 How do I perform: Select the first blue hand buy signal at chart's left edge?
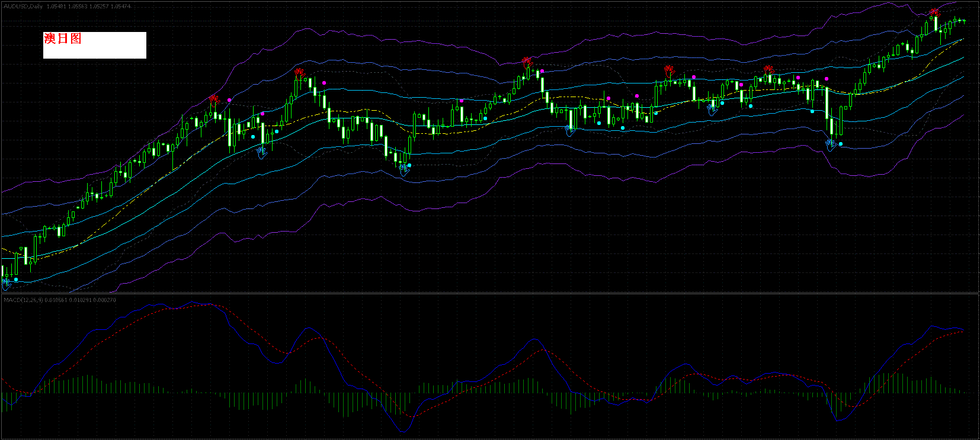(6, 284)
